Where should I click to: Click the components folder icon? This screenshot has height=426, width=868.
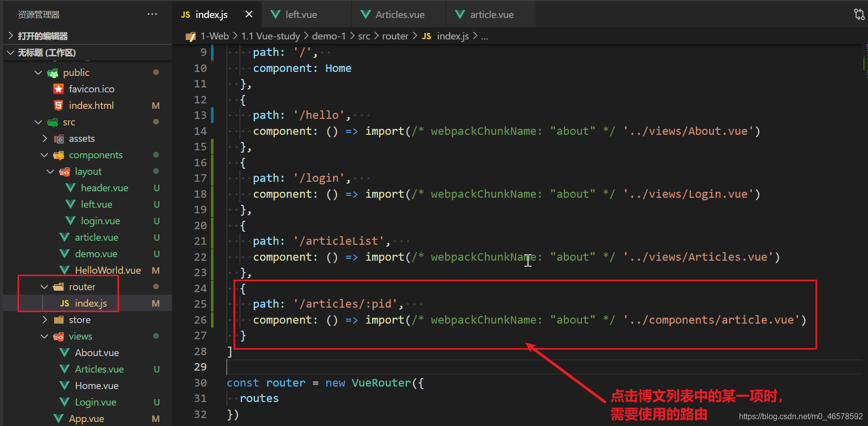(58, 155)
